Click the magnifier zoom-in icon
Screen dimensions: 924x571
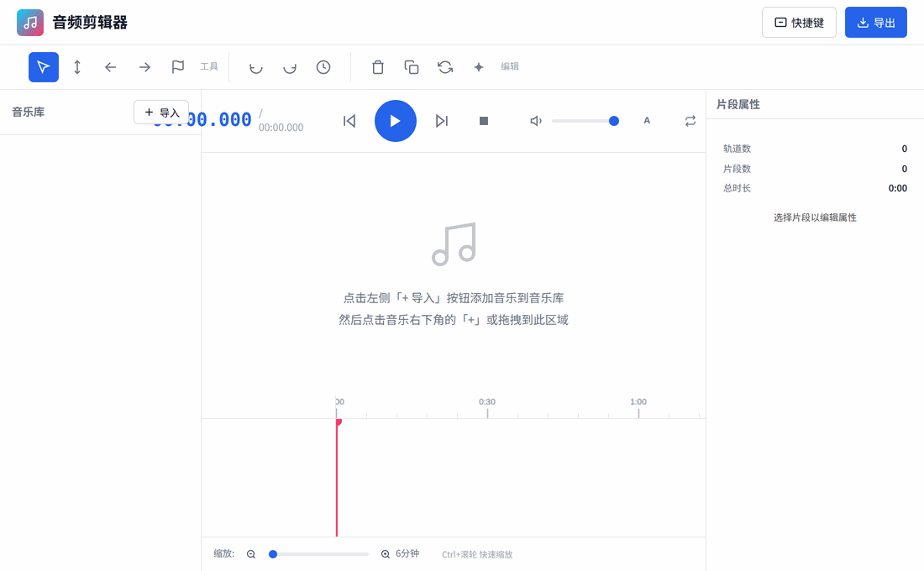pyautogui.click(x=386, y=554)
